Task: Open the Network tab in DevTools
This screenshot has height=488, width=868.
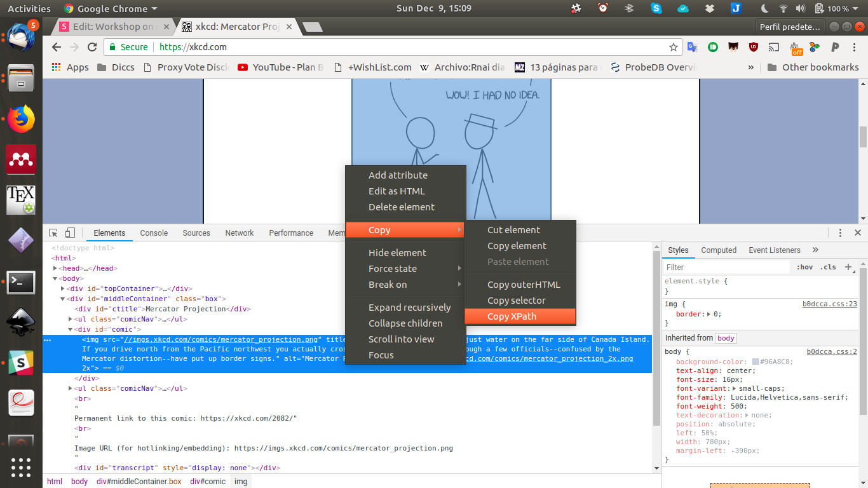Action: (x=240, y=233)
